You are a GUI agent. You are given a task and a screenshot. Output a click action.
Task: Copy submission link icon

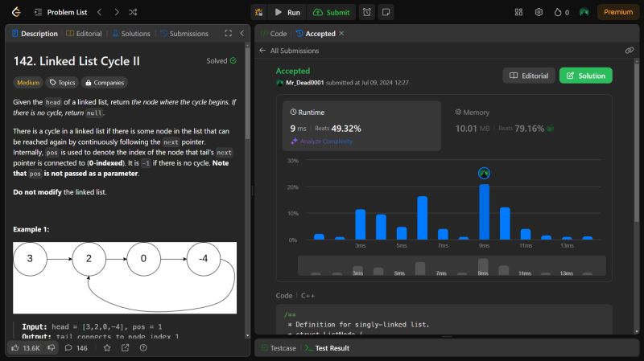click(x=629, y=51)
